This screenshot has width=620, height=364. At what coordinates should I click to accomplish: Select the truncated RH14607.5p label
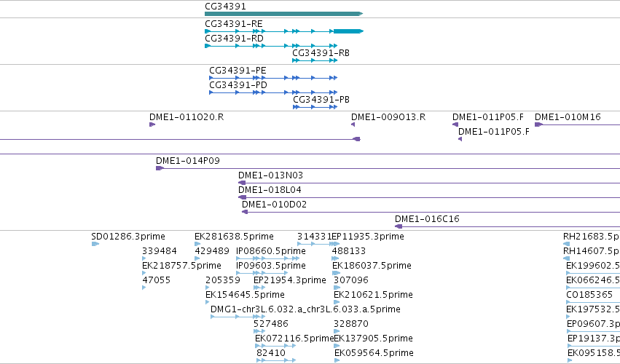pos(592,251)
